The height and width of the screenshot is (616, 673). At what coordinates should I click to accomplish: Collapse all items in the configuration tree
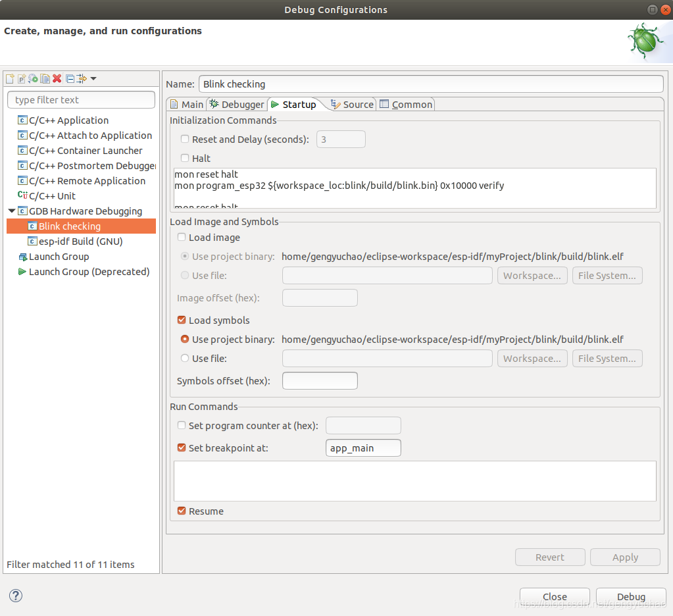[x=70, y=78]
